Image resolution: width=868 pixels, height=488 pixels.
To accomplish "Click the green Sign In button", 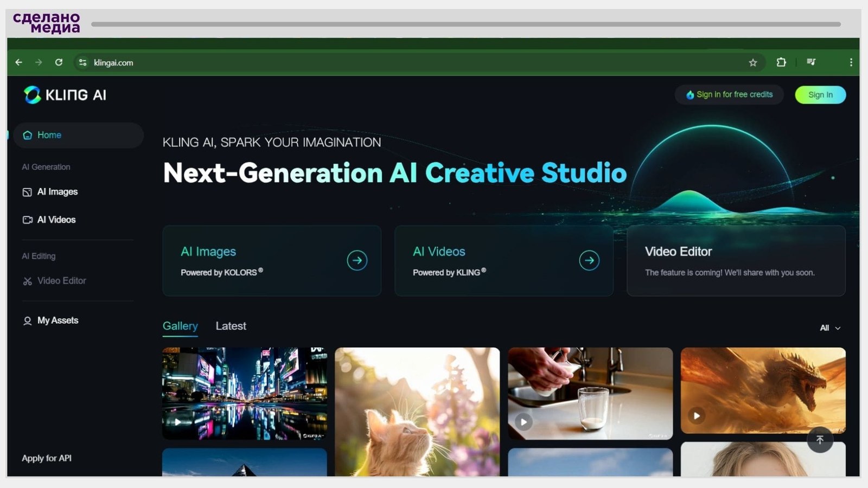I will click(x=820, y=95).
